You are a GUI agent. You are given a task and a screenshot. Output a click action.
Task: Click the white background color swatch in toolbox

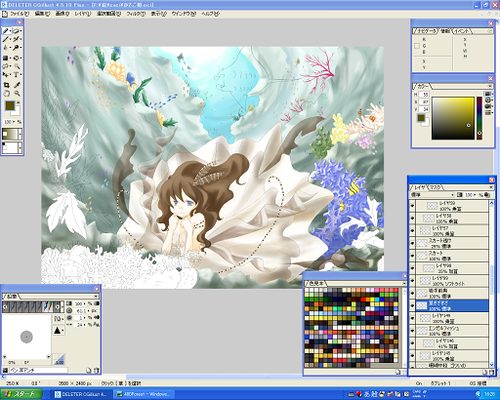coord(17,112)
